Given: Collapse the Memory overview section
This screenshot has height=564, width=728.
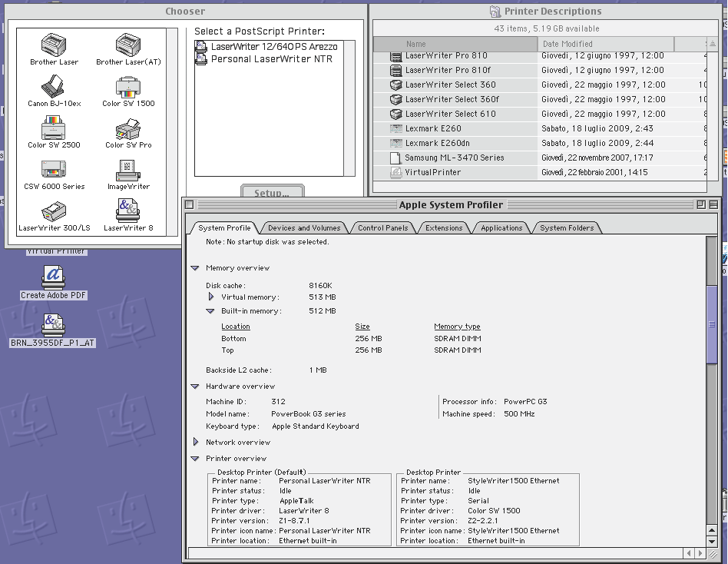Looking at the screenshot, I should click(x=195, y=268).
